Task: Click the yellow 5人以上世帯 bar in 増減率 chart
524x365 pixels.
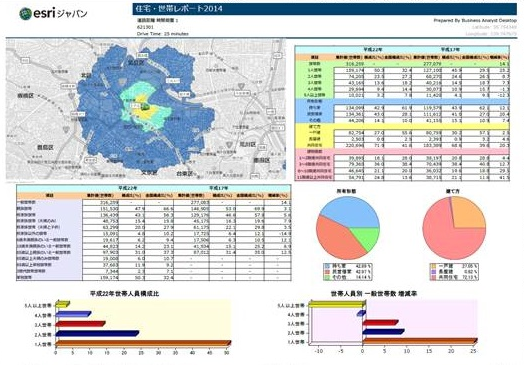Action: [x=336, y=304]
